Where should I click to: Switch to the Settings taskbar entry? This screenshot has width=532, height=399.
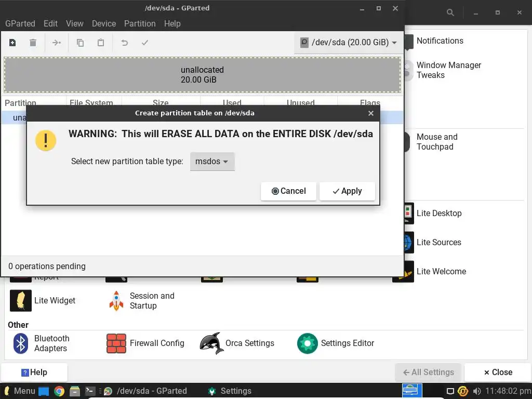[230, 391]
